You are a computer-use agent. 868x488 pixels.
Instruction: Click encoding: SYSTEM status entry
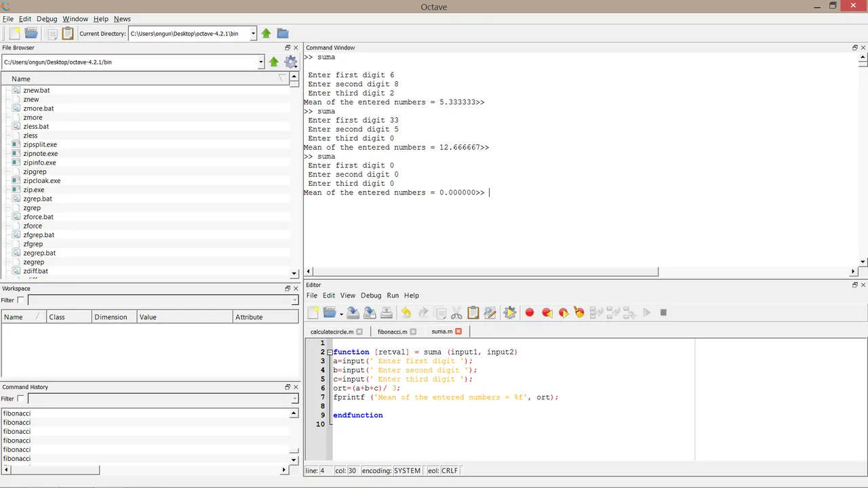(391, 470)
